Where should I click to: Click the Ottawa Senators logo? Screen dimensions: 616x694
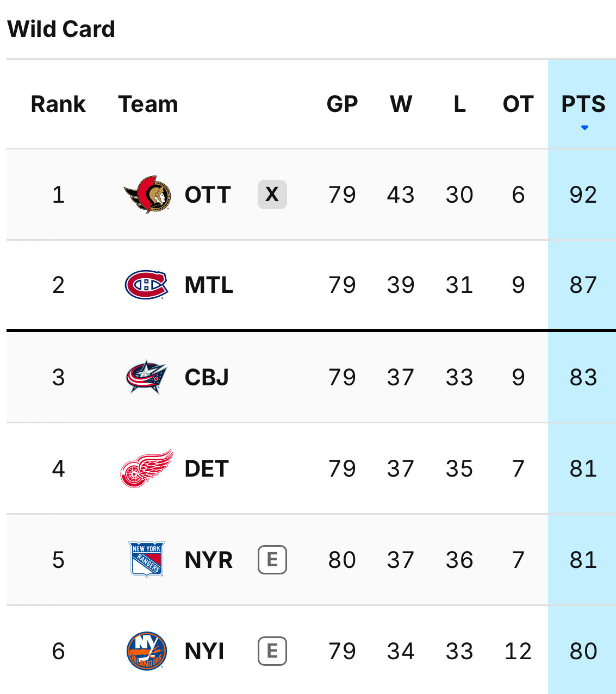(x=147, y=195)
